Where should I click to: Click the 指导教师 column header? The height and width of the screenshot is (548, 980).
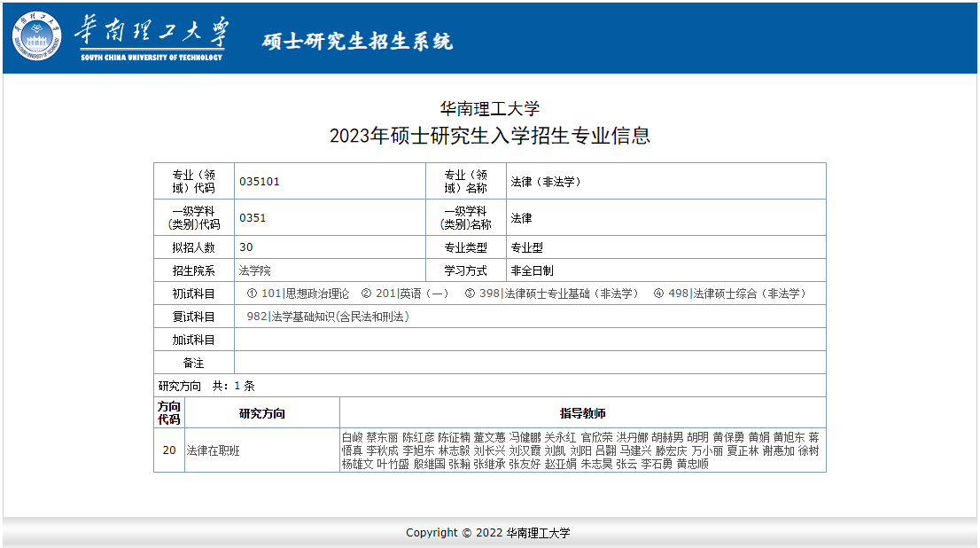point(583,413)
